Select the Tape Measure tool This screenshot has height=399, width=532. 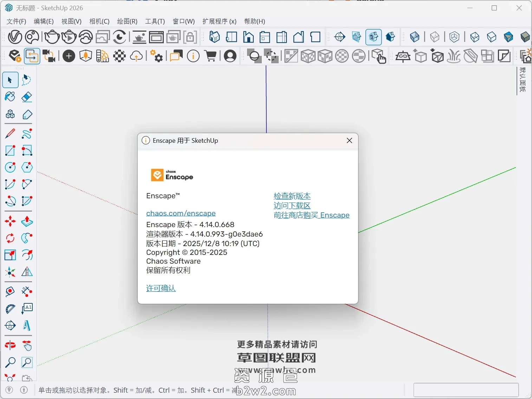[10, 291]
